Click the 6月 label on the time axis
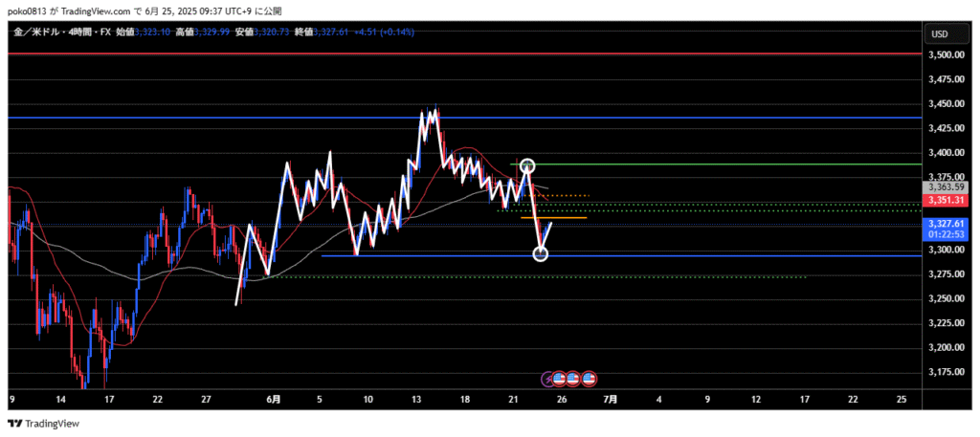 (x=275, y=400)
